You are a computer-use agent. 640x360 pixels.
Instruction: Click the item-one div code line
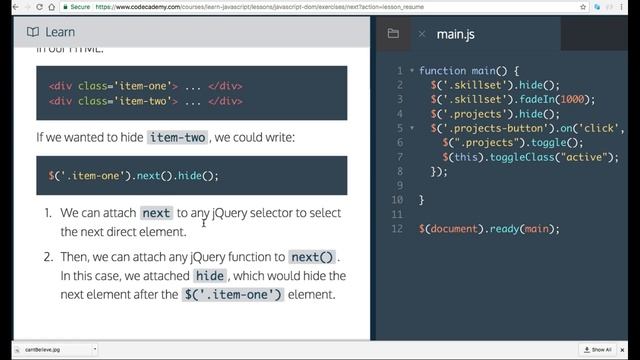coord(145,86)
